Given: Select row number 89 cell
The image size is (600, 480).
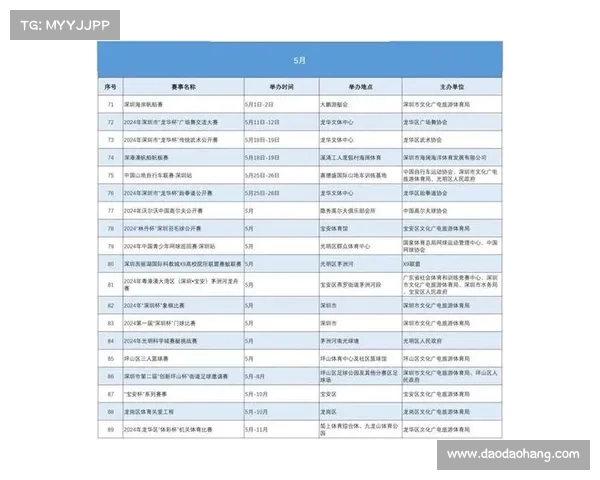Looking at the screenshot, I should pyautogui.click(x=110, y=429).
